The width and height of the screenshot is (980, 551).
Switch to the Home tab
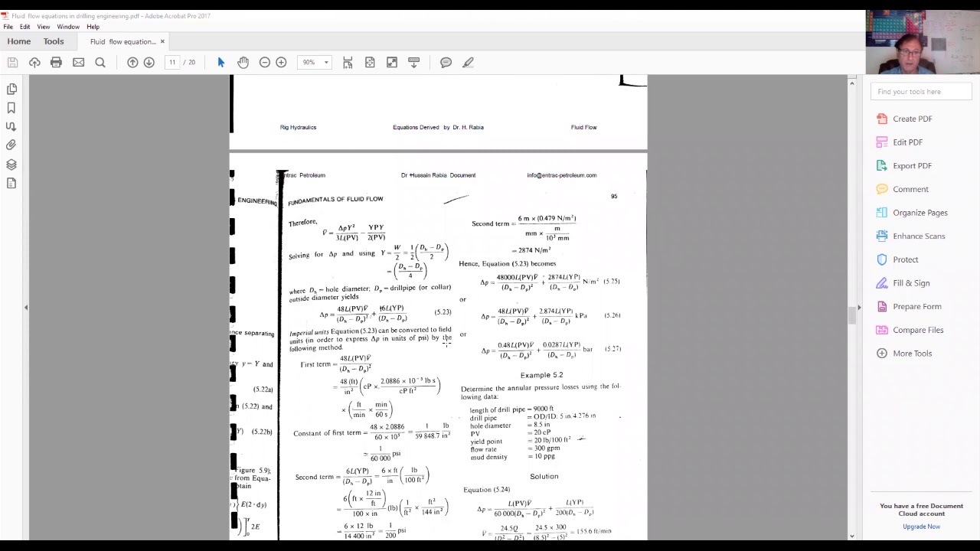pyautogui.click(x=19, y=41)
